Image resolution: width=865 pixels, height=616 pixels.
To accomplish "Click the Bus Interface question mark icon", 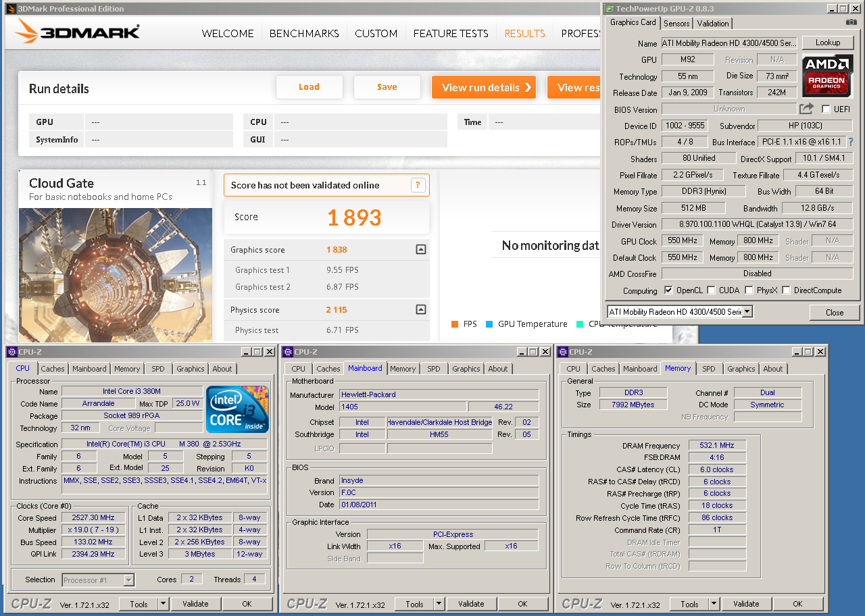I will (850, 143).
